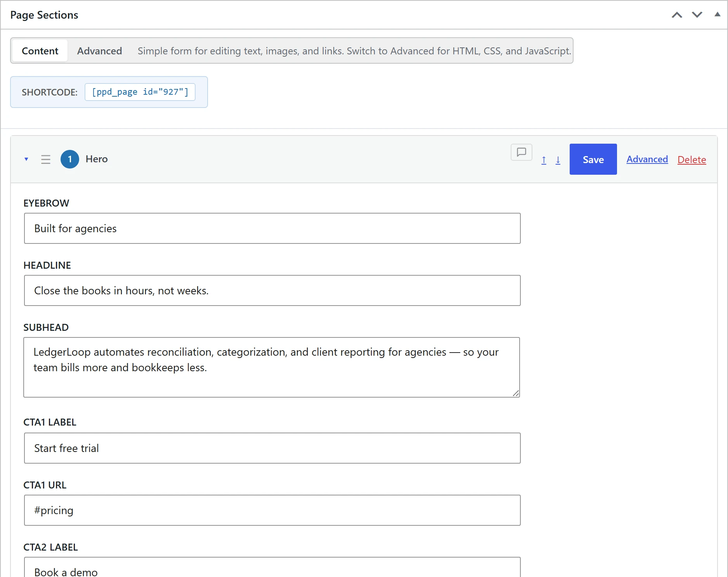Switch to the Content tab
The width and height of the screenshot is (728, 577).
click(40, 51)
